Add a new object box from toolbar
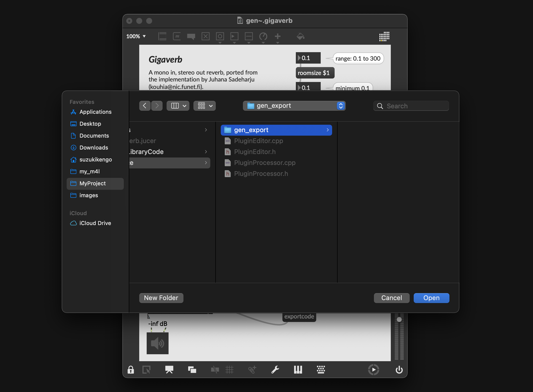The height and width of the screenshot is (392, 533). coord(162,36)
